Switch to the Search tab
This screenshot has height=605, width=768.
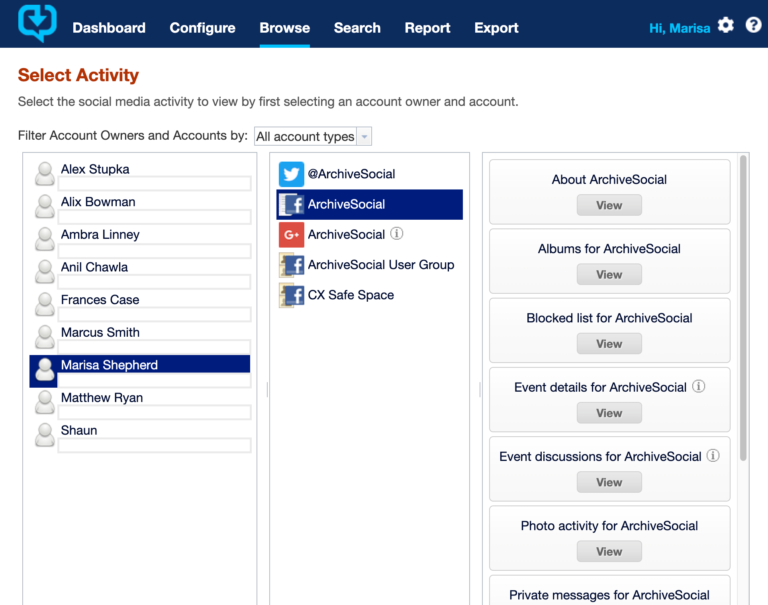click(357, 28)
